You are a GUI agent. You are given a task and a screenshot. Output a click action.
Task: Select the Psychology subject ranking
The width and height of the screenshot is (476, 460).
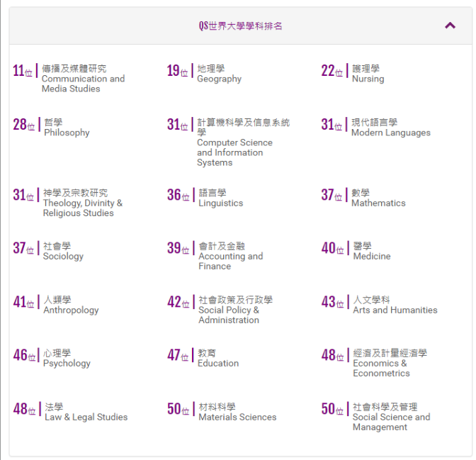click(x=67, y=359)
